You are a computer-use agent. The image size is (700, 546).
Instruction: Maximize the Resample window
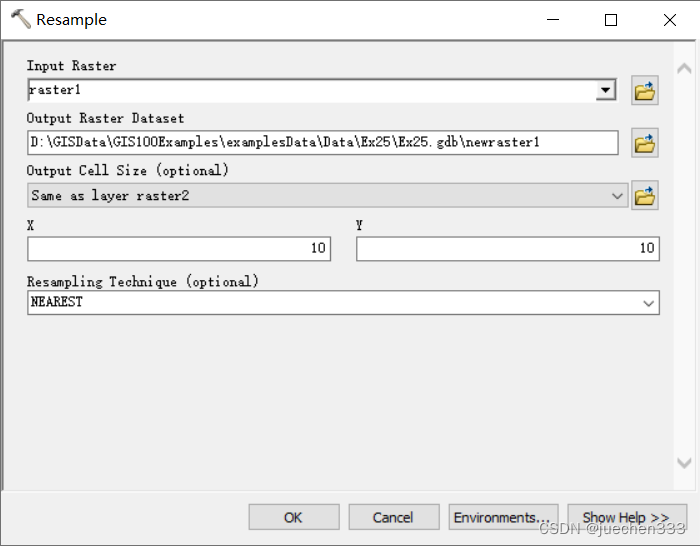(611, 20)
